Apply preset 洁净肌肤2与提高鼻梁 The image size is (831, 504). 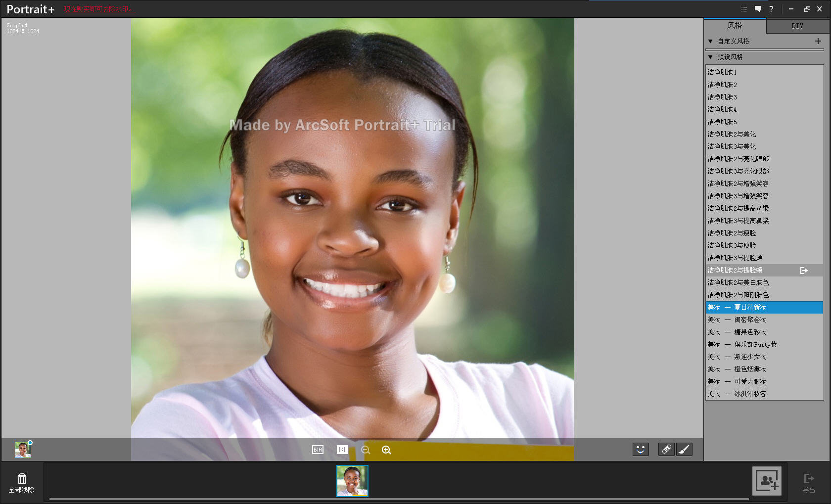tap(764, 208)
